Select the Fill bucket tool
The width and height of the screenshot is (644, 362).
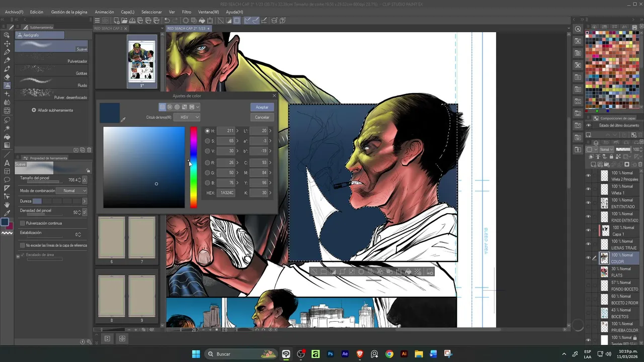[7, 137]
